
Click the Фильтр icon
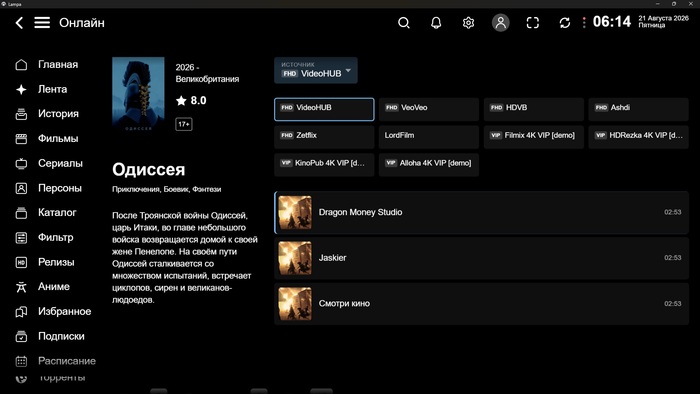tap(21, 238)
